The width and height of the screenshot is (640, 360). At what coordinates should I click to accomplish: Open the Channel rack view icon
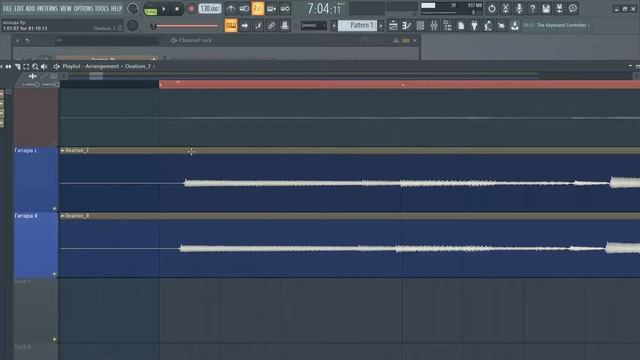pos(420,26)
